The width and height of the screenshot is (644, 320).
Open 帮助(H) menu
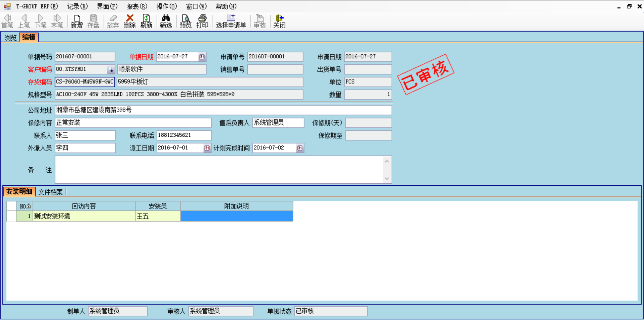(226, 6)
